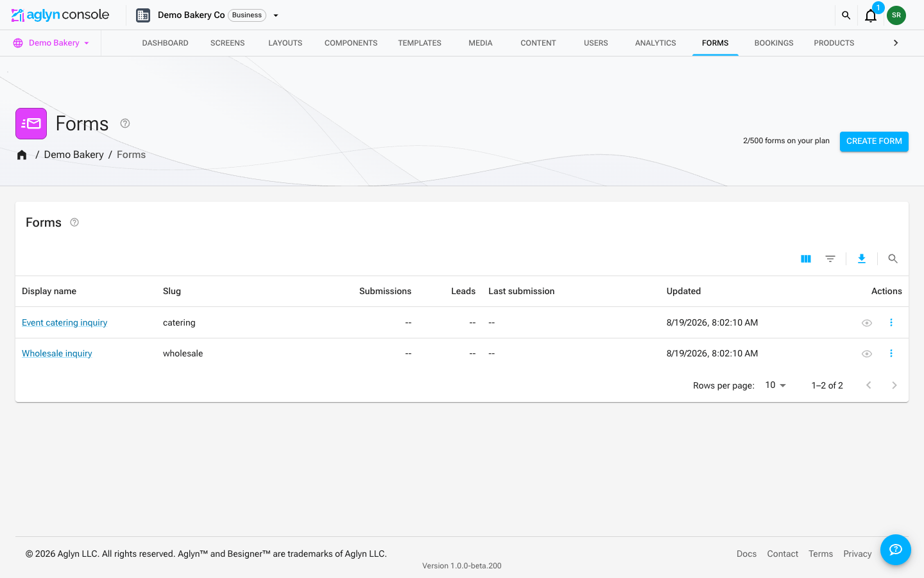Show more navigation tabs with chevron

896,43
